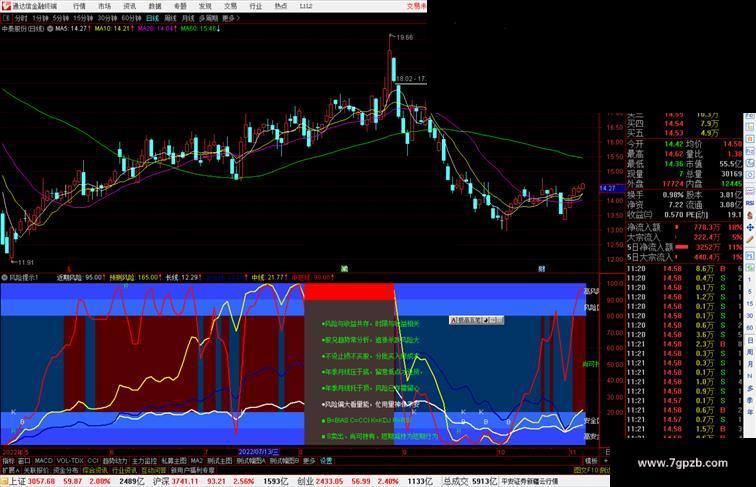Switch chart period to 15分钟
756x487 pixels.
[x=83, y=18]
